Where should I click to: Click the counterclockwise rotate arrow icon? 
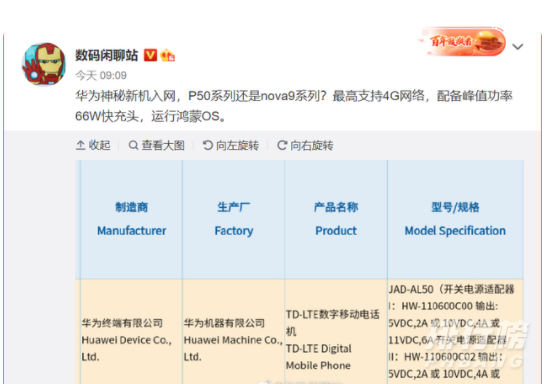point(208,145)
